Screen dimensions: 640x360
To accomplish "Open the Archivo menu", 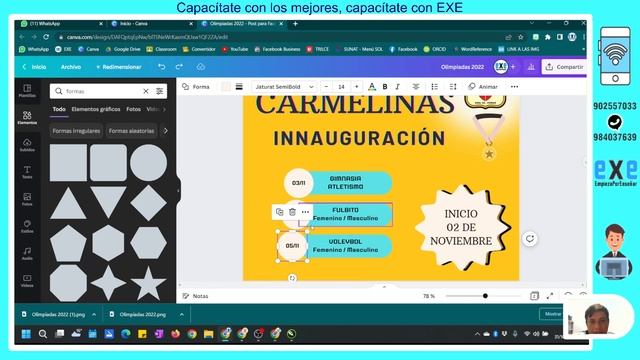I will tap(71, 67).
